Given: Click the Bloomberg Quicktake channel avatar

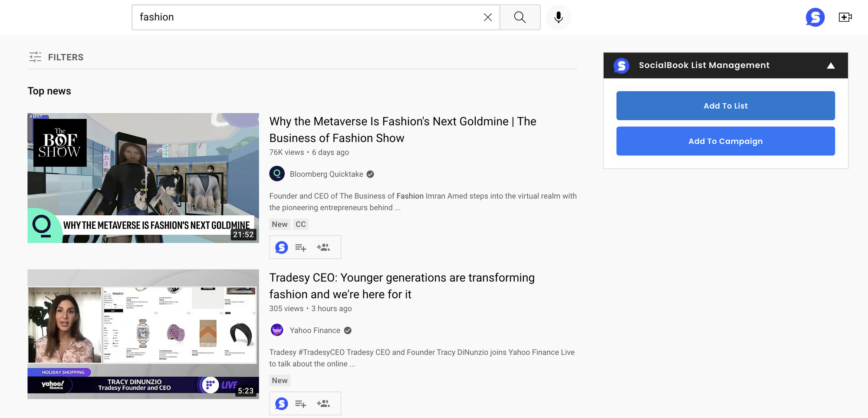Looking at the screenshot, I should coord(277,174).
